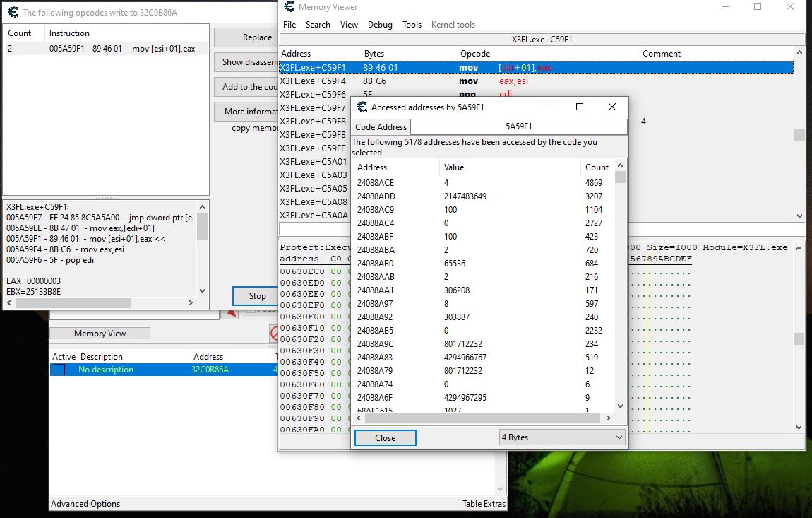This screenshot has height=518, width=812.
Task: Open the Debug menu in Memory Viewer
Action: [x=380, y=25]
